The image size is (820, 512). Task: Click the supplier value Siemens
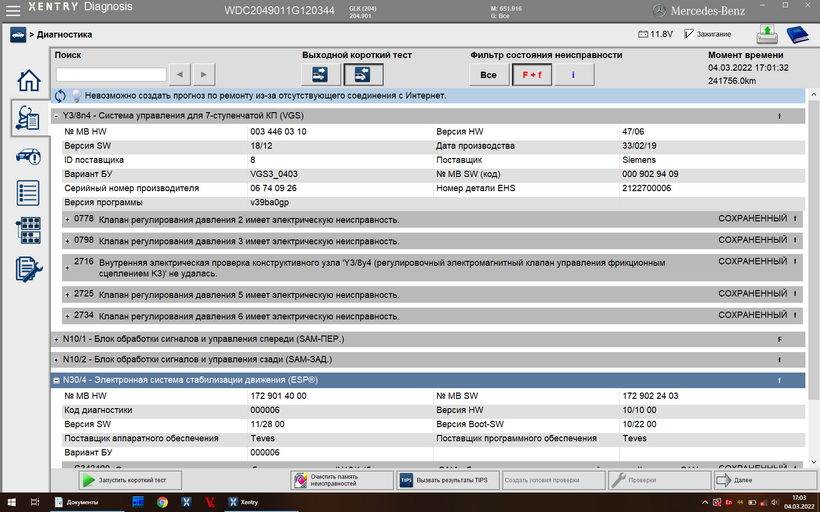(x=639, y=160)
